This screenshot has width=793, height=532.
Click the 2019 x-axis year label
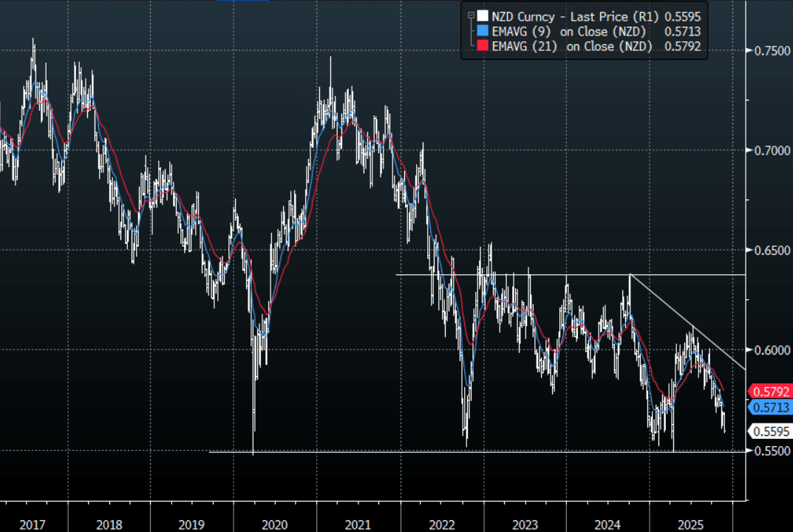(191, 525)
